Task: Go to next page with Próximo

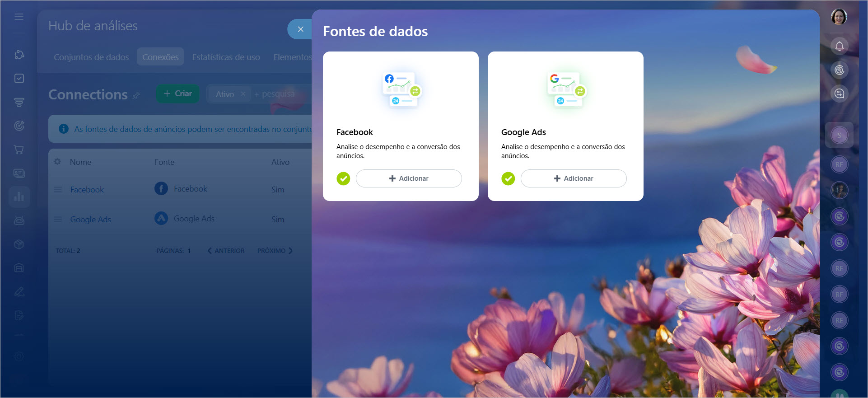Action: coord(275,251)
